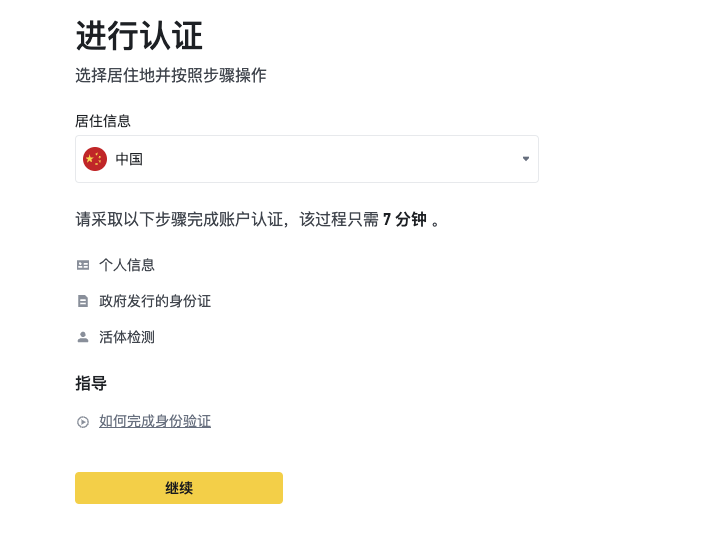The height and width of the screenshot is (537, 702).
Task: Open the 如何完成身份验证 guide link
Action: click(155, 421)
